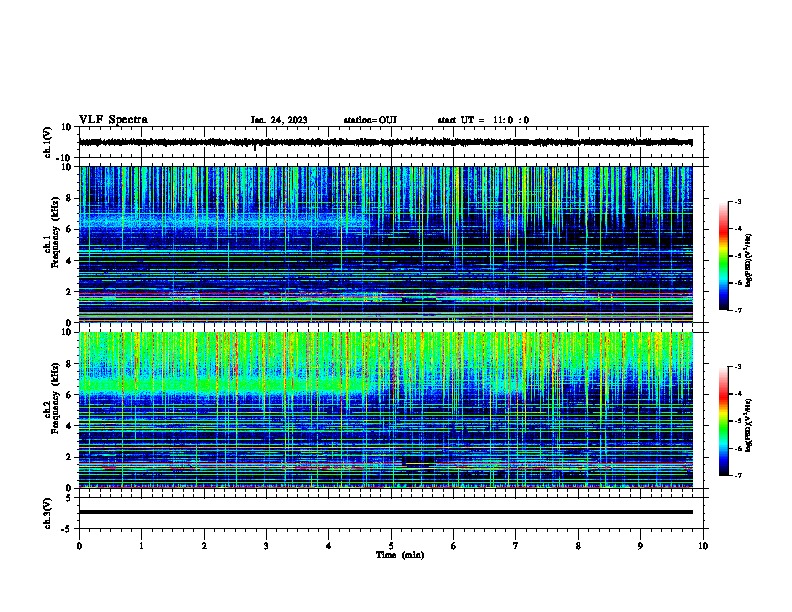Click the ch.3 voltage flat trace

(x=386, y=512)
